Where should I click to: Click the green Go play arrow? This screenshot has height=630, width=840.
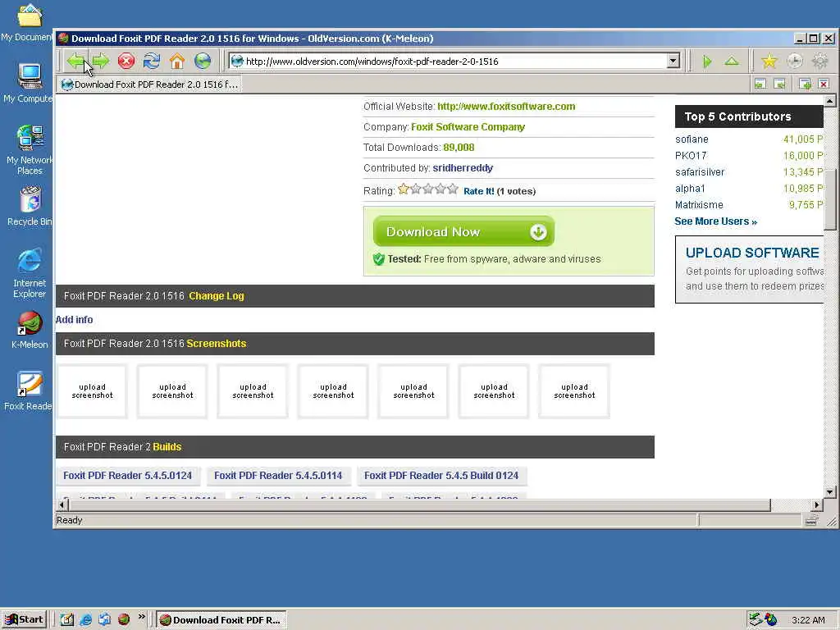click(707, 62)
